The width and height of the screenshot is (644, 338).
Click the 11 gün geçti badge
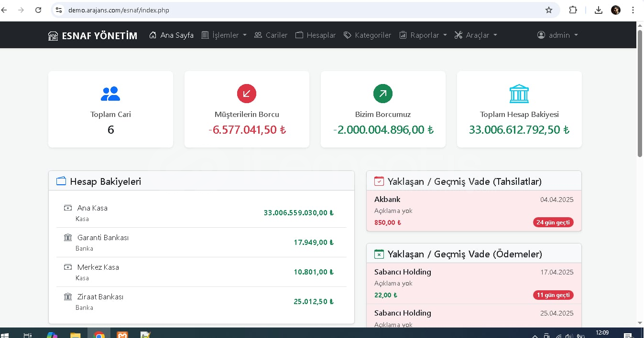coord(553,295)
